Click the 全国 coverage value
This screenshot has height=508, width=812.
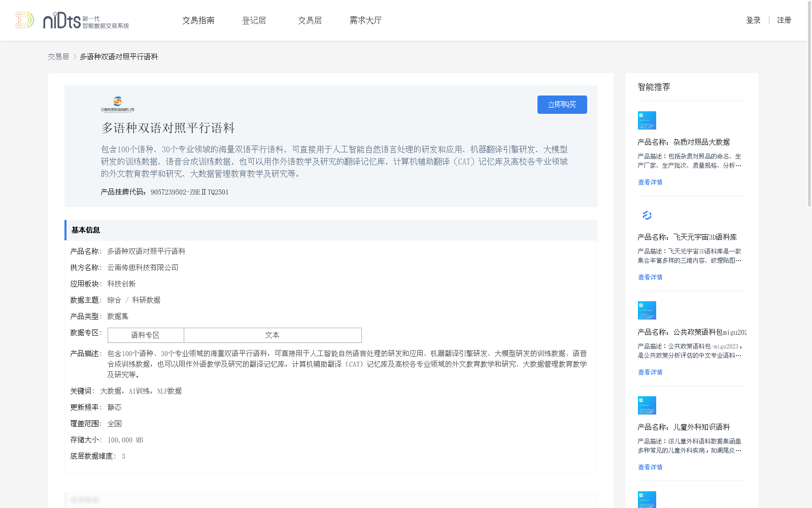[x=114, y=424]
